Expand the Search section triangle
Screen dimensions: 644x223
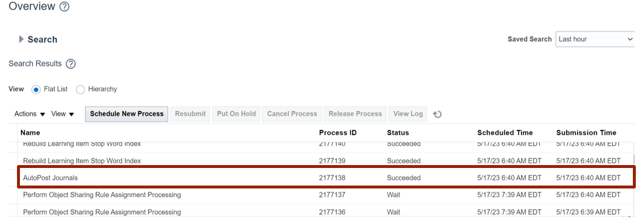(21, 39)
